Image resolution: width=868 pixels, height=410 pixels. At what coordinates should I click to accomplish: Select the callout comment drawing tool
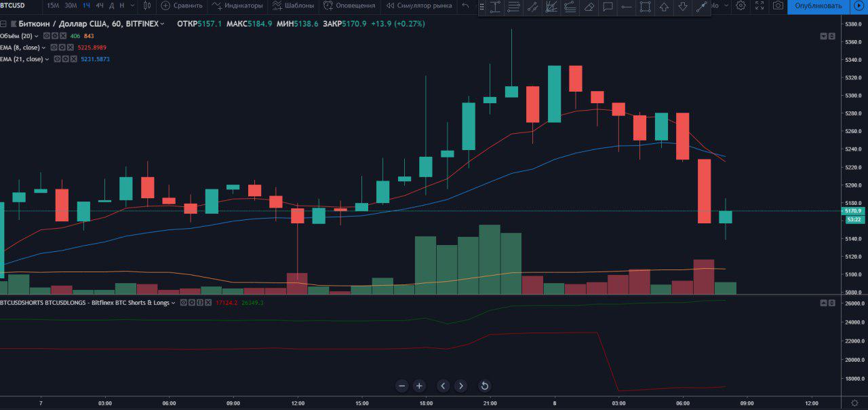tap(608, 7)
